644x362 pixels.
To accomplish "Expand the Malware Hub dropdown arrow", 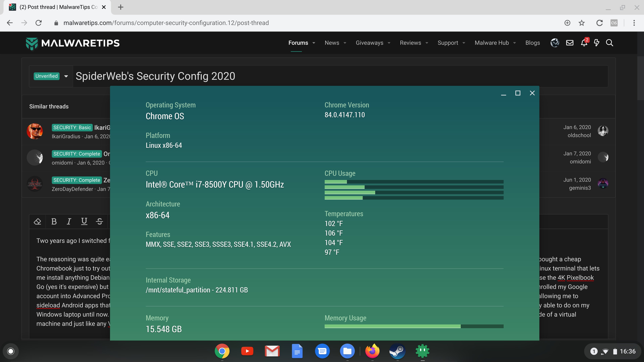I will [515, 43].
